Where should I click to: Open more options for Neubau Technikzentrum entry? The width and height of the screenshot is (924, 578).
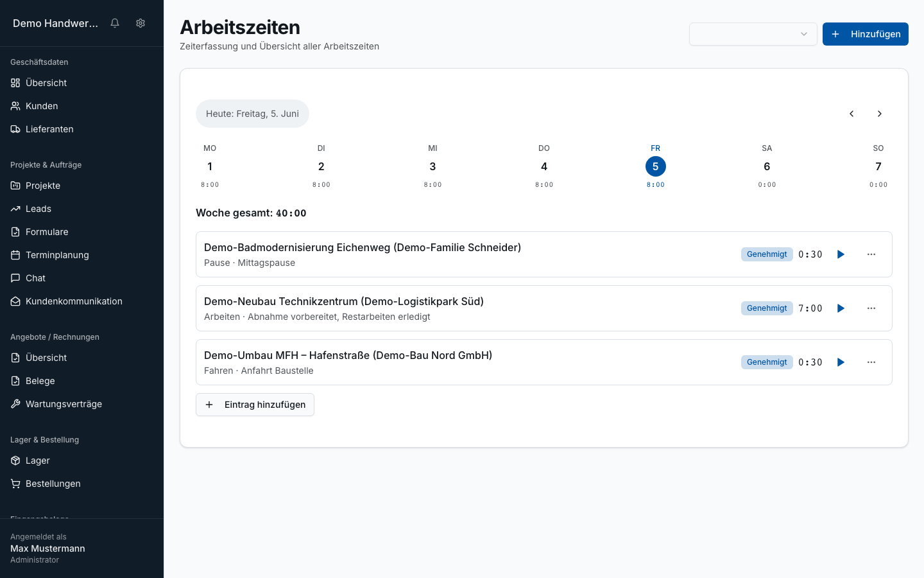click(871, 308)
